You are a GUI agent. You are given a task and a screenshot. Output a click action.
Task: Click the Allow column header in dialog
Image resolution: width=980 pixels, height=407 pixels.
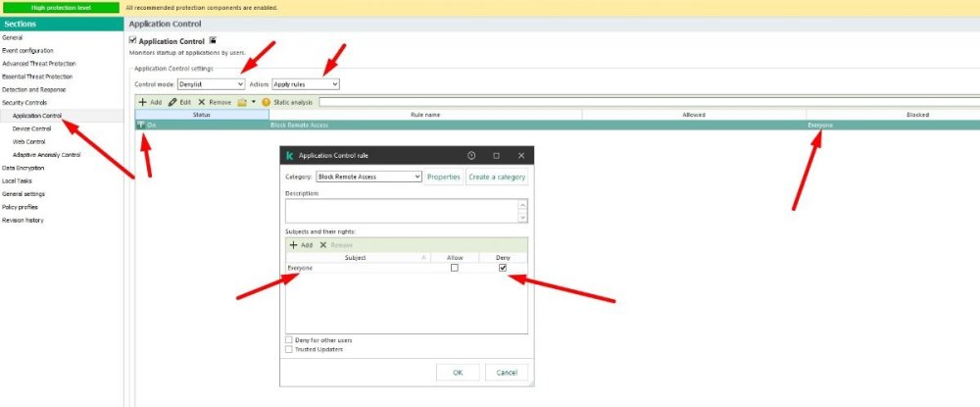coord(455,258)
